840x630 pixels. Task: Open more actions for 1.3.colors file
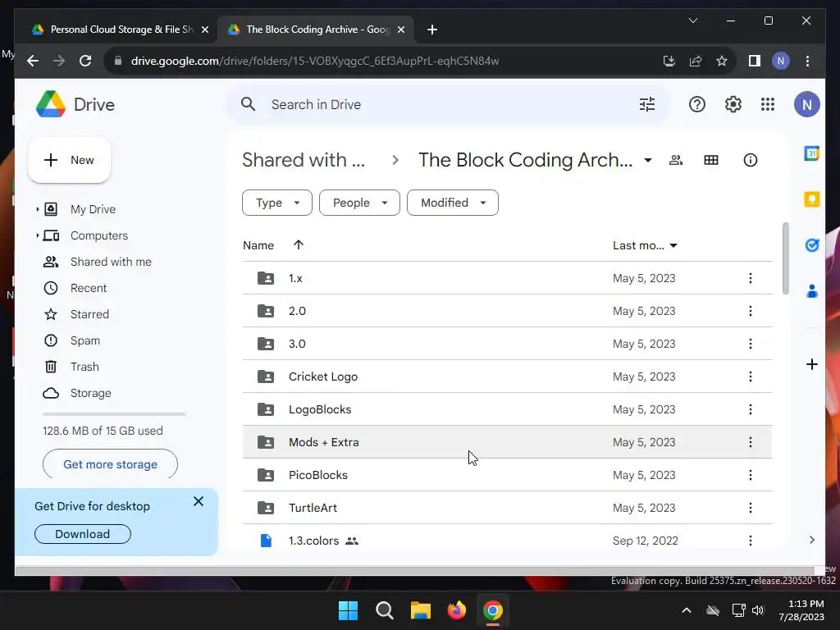click(x=750, y=541)
